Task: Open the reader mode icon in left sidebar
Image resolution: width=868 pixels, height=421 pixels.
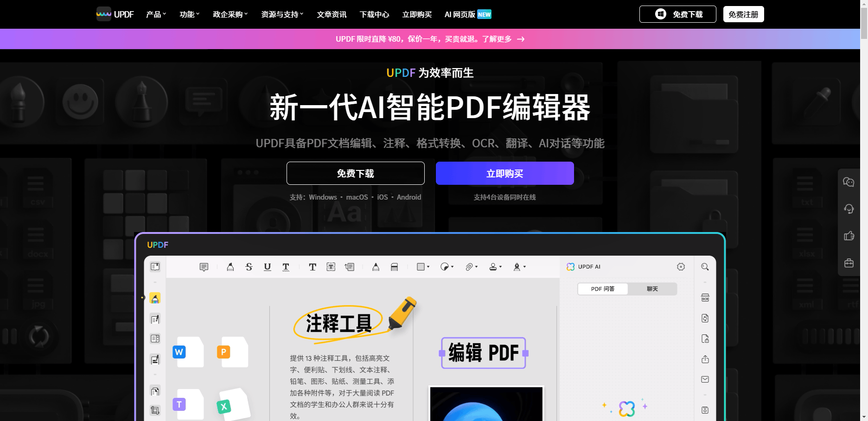Action: [155, 267]
